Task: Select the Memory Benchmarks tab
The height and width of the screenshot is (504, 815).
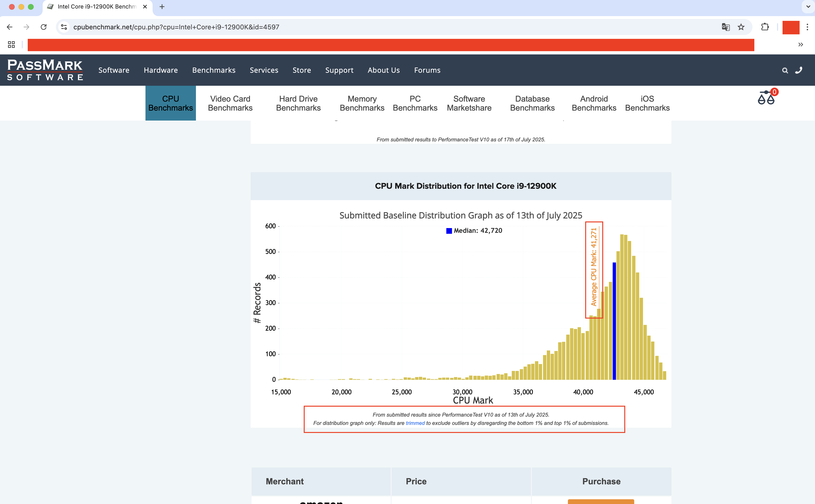Action: (362, 103)
